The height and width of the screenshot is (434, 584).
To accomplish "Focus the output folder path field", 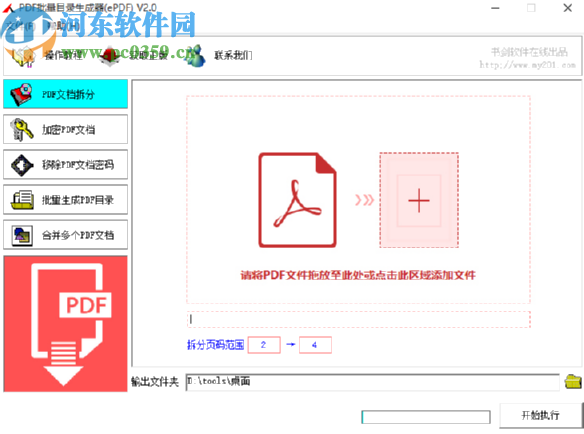I will coord(372,382).
